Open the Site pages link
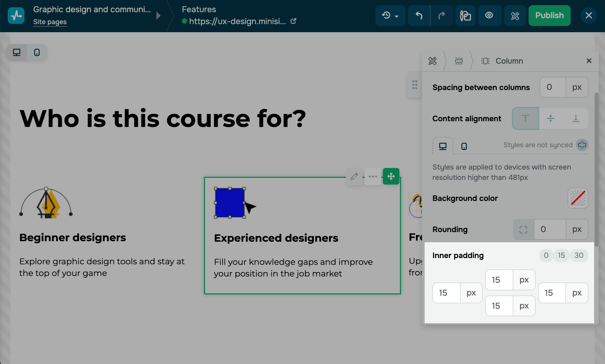Image resolution: width=605 pixels, height=364 pixels. [x=50, y=22]
